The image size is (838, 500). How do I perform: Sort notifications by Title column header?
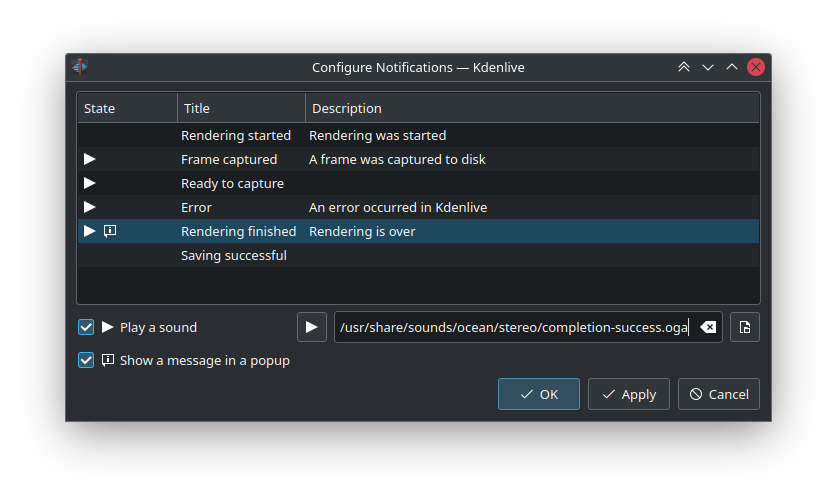[x=241, y=108]
